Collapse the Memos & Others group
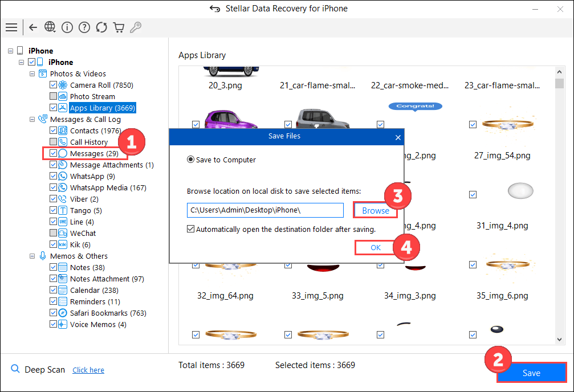This screenshot has height=392, width=574. tap(32, 256)
